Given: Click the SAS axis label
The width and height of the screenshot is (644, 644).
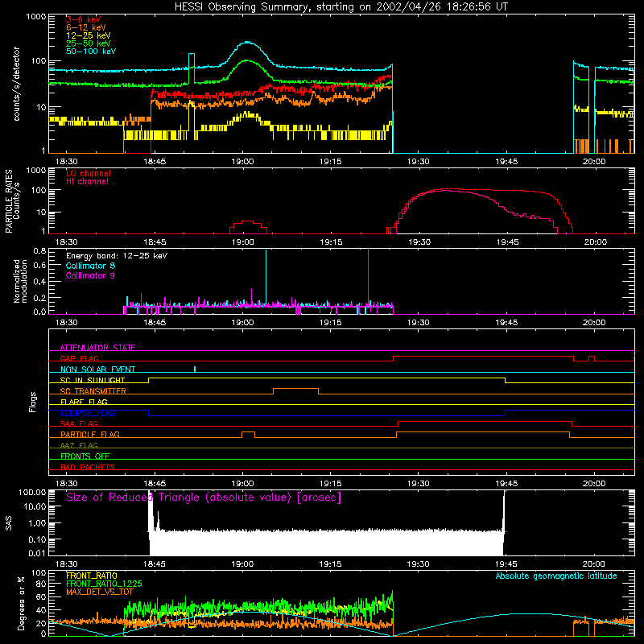Looking at the screenshot, I should (9, 523).
